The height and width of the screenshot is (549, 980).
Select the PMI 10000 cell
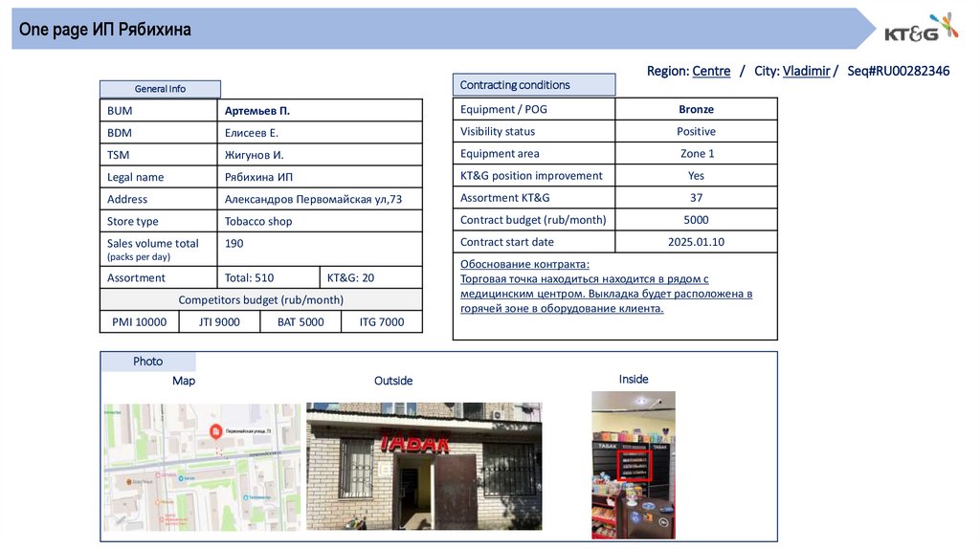click(x=140, y=321)
